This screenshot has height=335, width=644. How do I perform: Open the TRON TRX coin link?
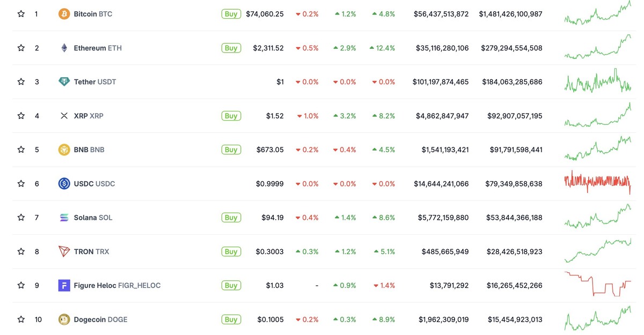click(91, 251)
